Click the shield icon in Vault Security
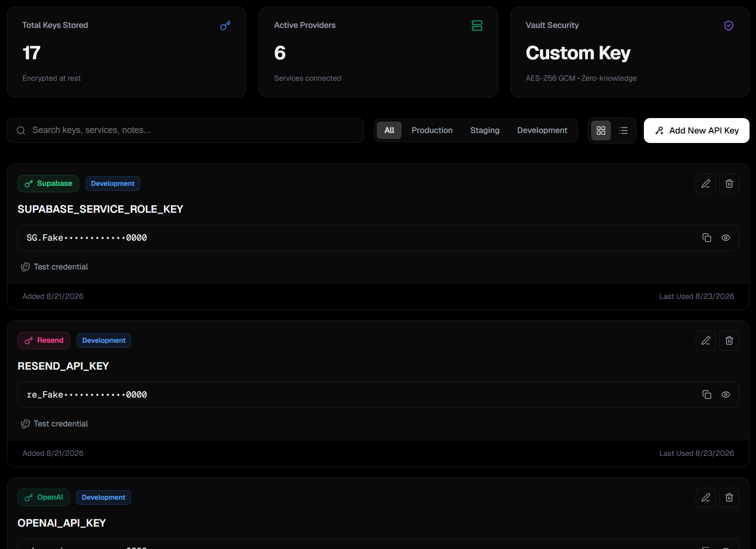The width and height of the screenshot is (756, 549). click(729, 25)
